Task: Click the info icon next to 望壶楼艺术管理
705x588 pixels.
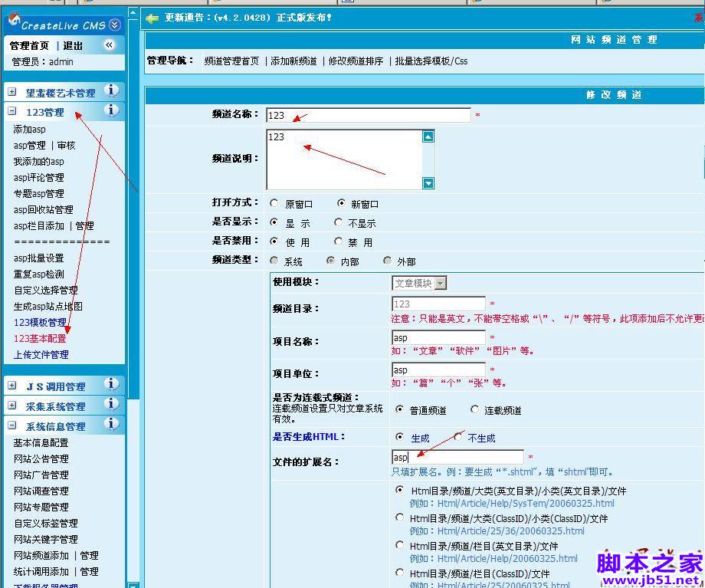Action: click(x=110, y=91)
